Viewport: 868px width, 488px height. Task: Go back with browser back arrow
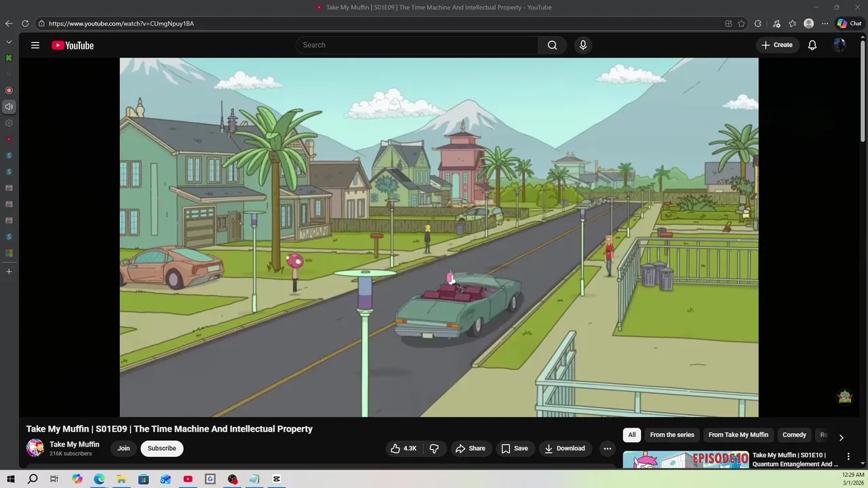[8, 24]
